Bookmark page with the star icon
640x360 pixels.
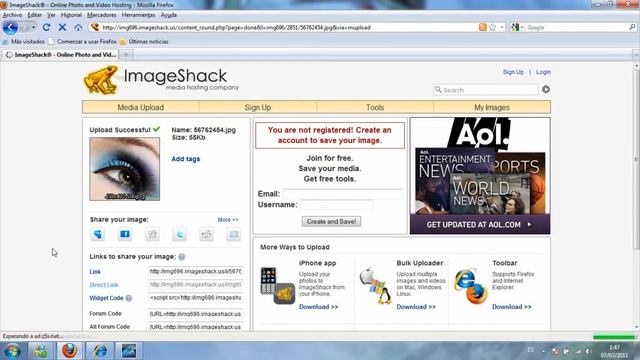click(492, 27)
